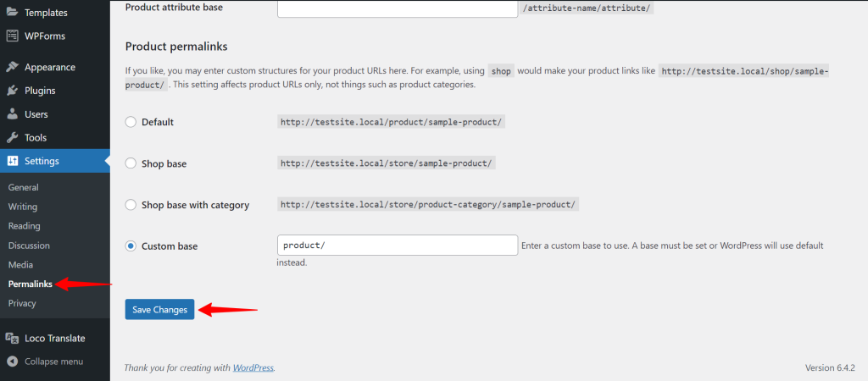Image resolution: width=868 pixels, height=381 pixels.
Task: Select the Shop base radio button
Action: click(131, 163)
